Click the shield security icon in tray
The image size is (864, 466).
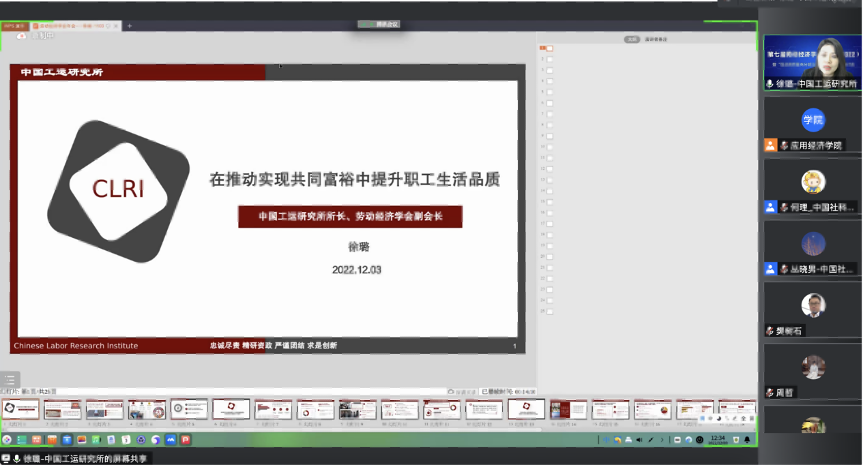pyautogui.click(x=736, y=440)
